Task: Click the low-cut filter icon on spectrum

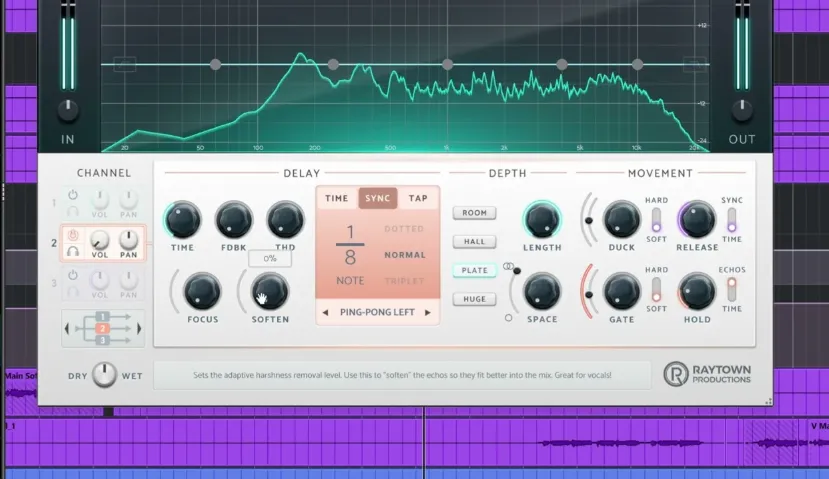Action: point(125,65)
